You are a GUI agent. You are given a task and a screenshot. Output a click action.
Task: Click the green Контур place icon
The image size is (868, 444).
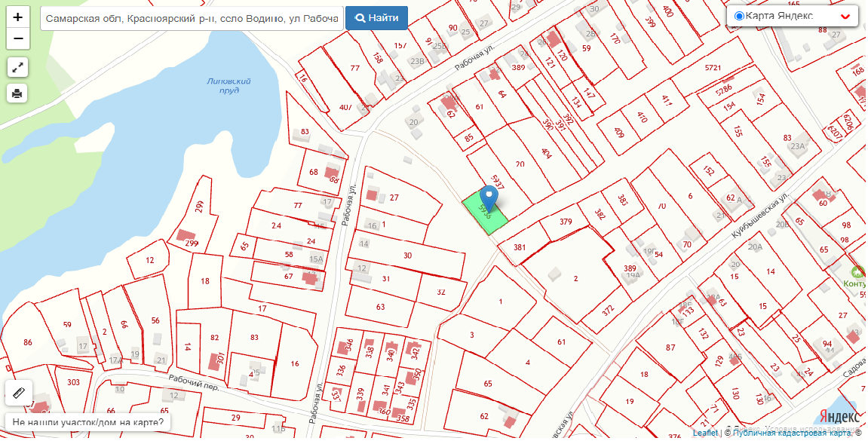pos(859,271)
